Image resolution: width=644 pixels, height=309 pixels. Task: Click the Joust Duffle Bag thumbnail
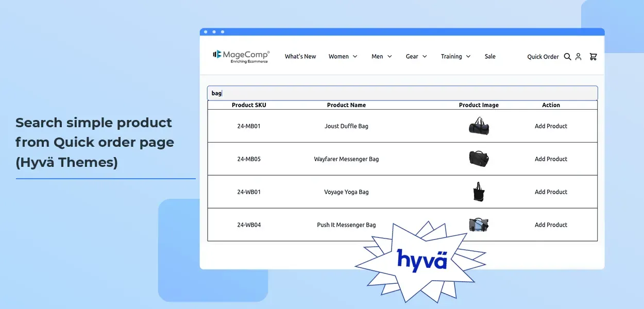[479, 126]
